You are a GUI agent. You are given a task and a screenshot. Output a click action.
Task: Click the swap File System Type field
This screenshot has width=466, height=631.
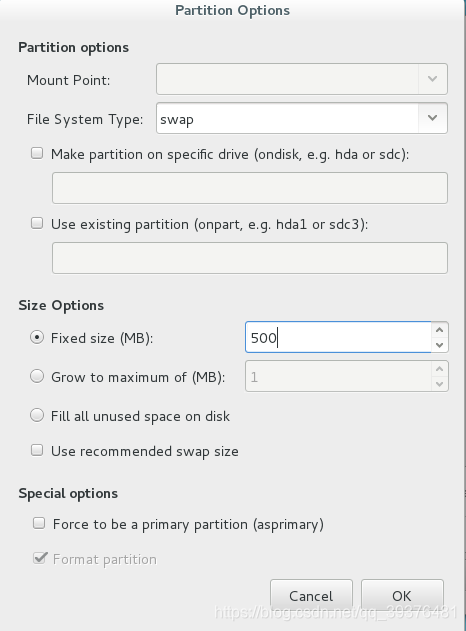287,118
